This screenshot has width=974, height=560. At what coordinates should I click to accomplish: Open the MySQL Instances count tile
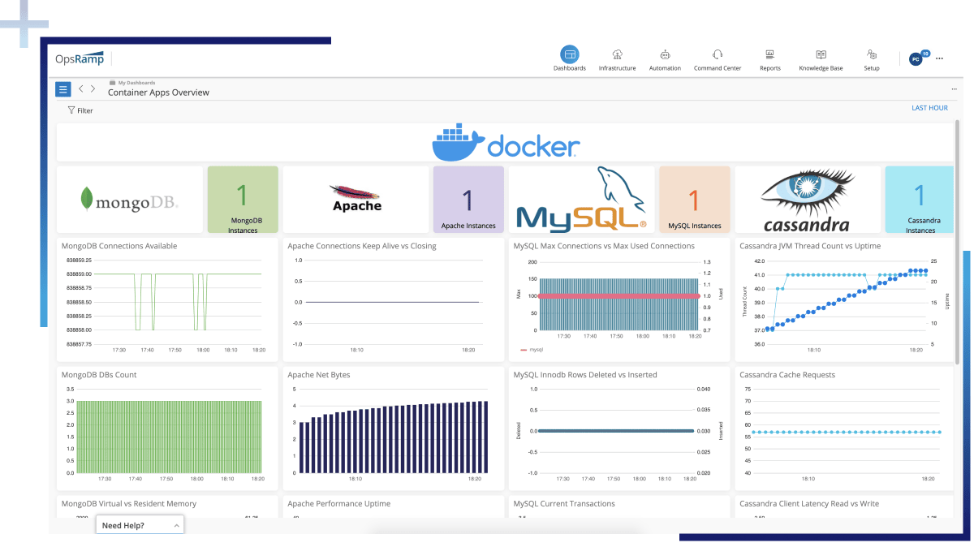pos(694,200)
